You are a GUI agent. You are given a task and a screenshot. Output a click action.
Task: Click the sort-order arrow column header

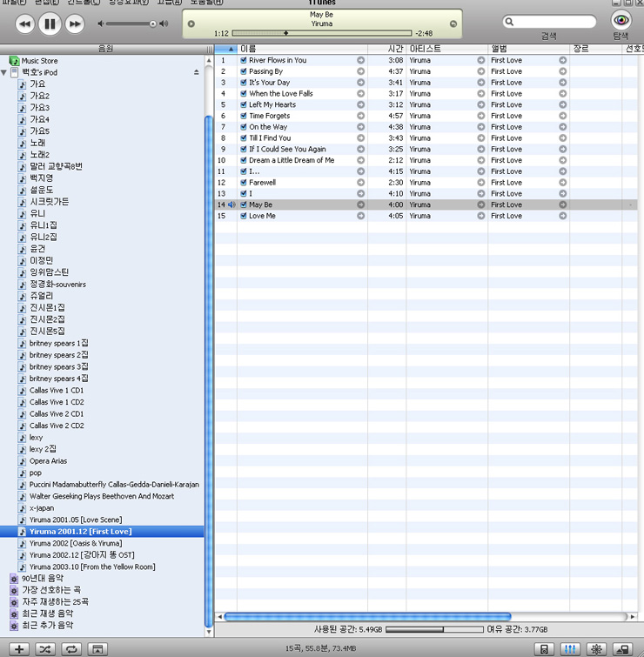(x=226, y=49)
